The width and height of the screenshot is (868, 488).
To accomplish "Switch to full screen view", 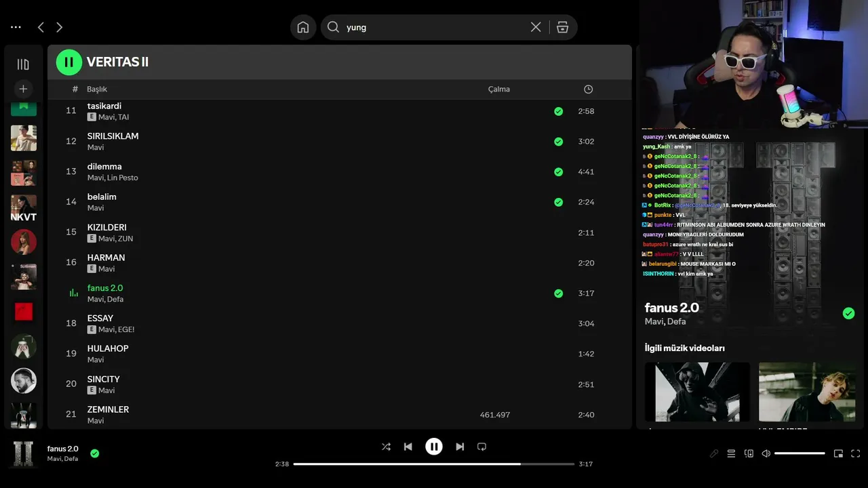I will 856,453.
